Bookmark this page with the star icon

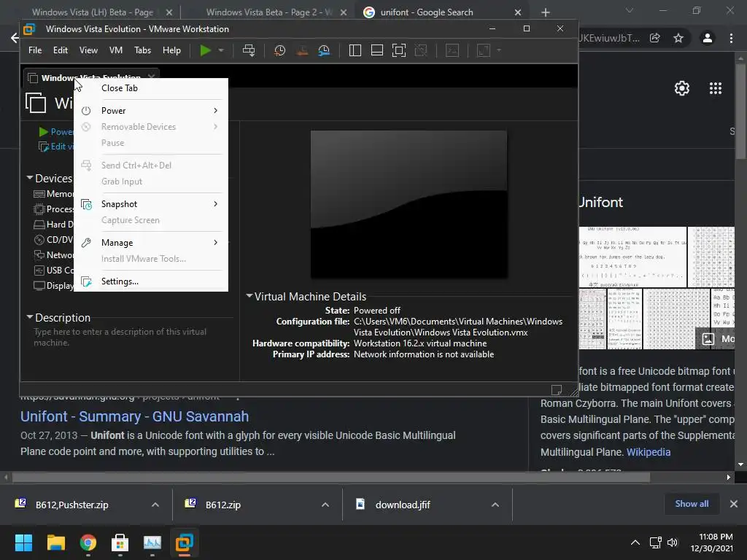click(678, 38)
